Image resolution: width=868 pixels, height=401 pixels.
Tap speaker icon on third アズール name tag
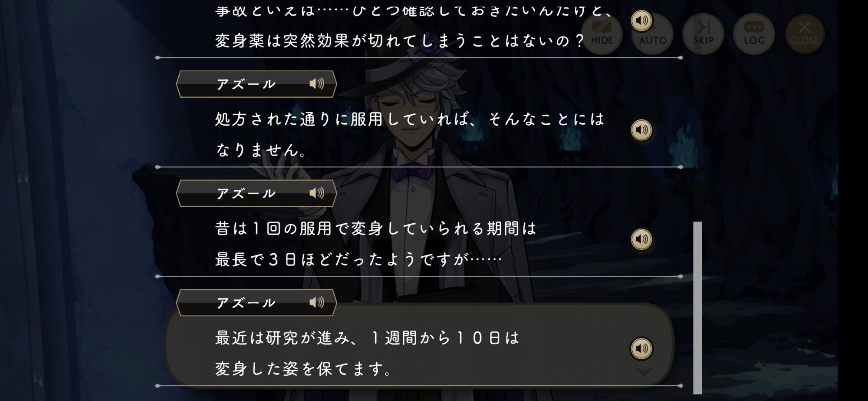(316, 302)
